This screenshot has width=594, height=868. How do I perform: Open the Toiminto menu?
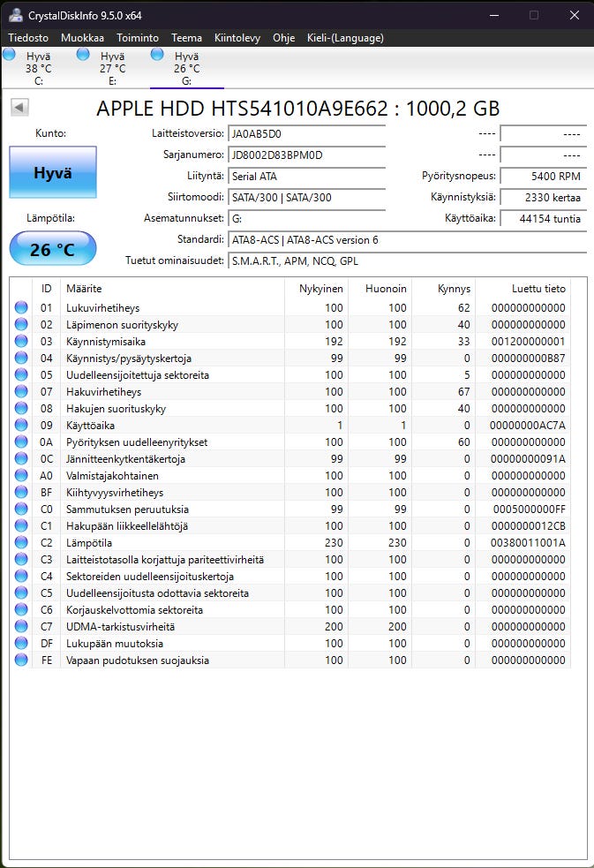pyautogui.click(x=138, y=38)
